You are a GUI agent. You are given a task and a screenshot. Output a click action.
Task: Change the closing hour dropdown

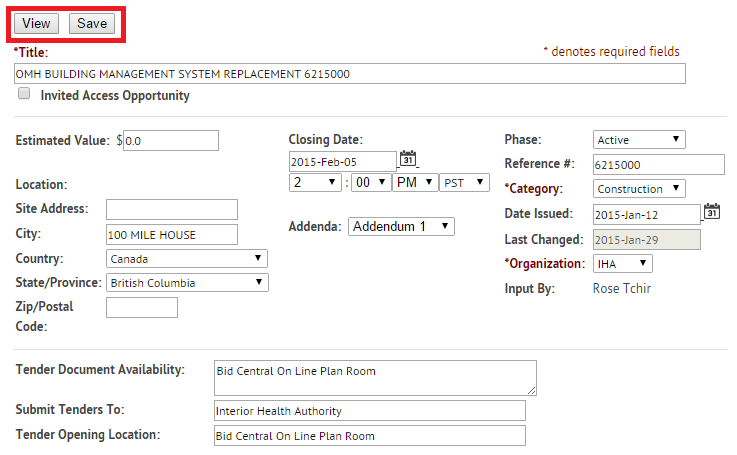coord(314,183)
